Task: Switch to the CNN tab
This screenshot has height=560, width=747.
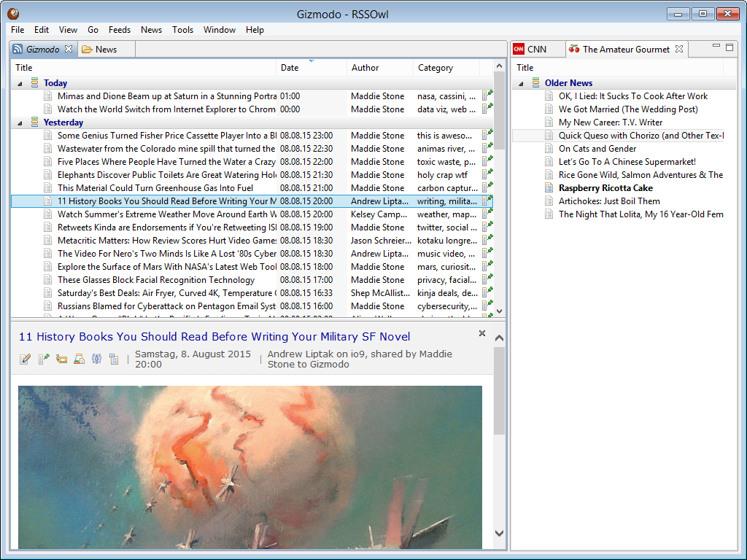Action: (x=536, y=49)
